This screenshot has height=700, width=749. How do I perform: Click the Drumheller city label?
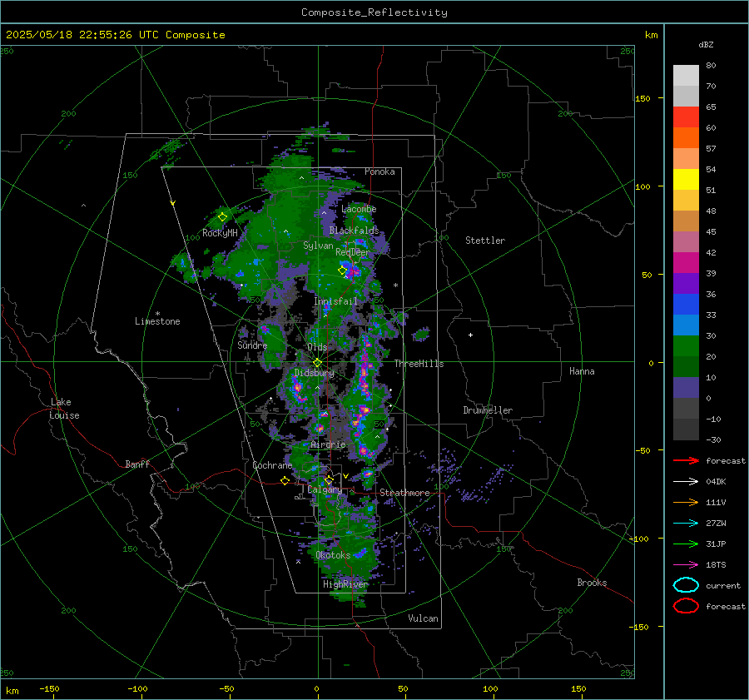point(488,410)
